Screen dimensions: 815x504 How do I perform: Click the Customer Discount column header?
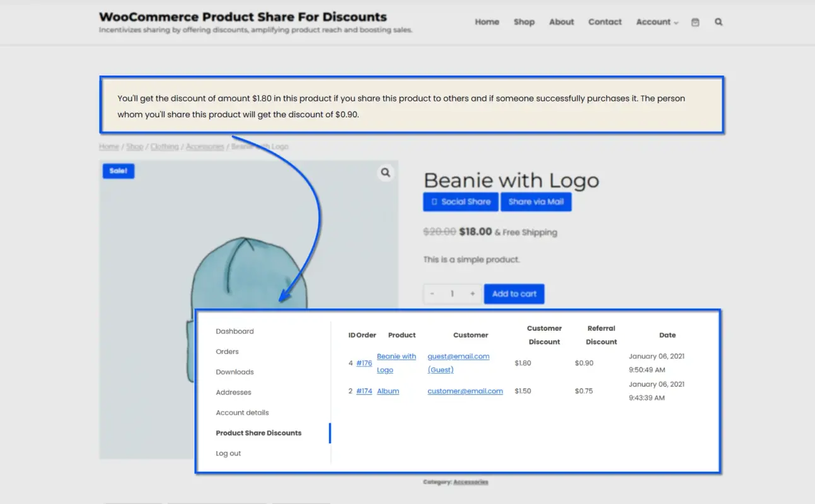pyautogui.click(x=544, y=335)
